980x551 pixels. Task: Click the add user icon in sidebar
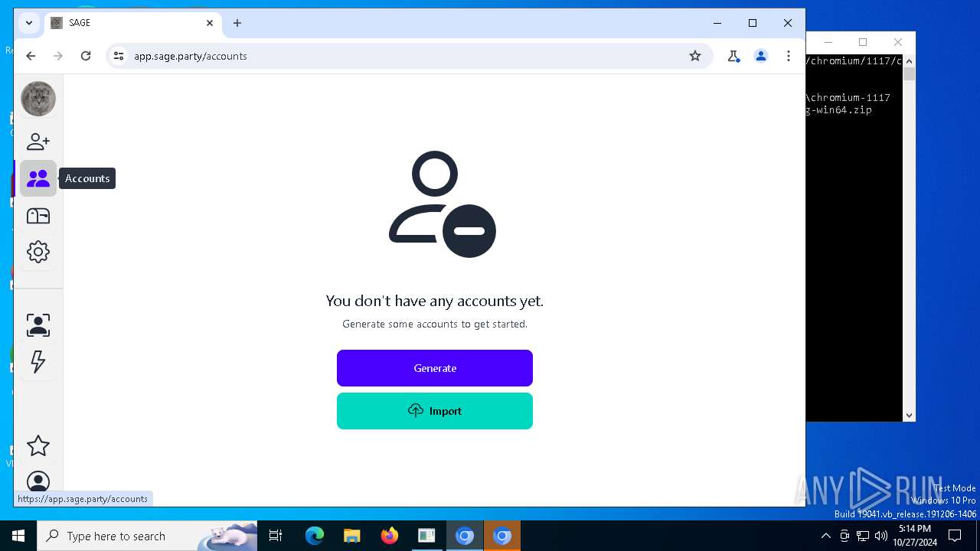click(38, 142)
